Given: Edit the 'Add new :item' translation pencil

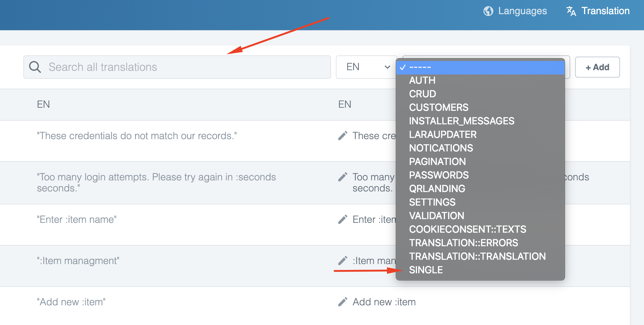Looking at the screenshot, I should coord(343,302).
